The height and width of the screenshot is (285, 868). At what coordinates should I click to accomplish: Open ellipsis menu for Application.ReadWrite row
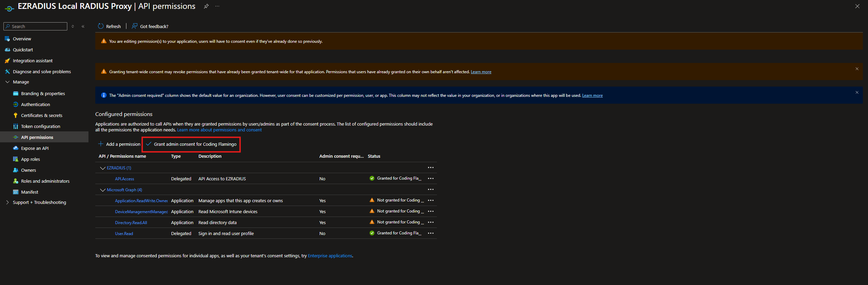pyautogui.click(x=431, y=200)
